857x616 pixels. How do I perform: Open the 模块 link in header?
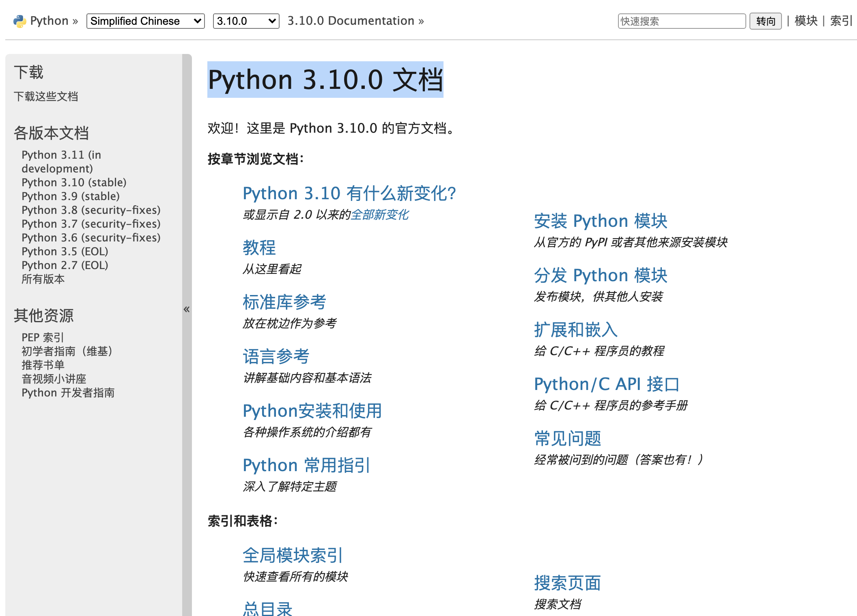(x=805, y=21)
